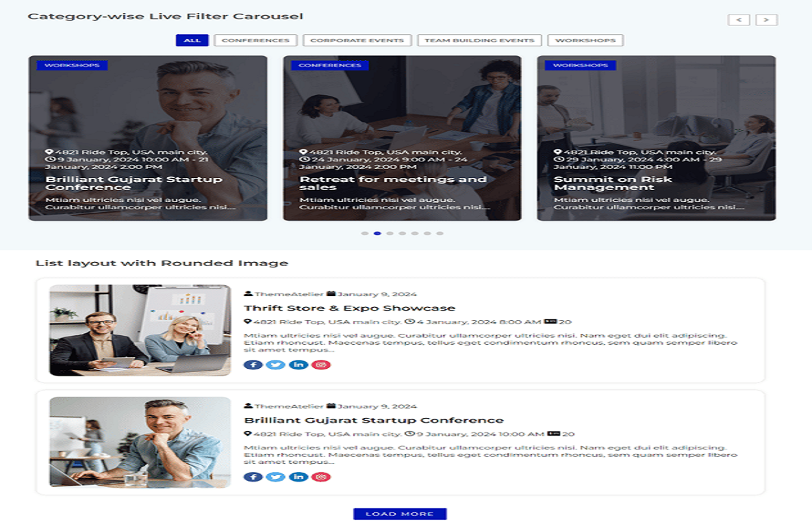Jump to first carousel pagination dot
This screenshot has height=524, width=812.
pos(365,233)
